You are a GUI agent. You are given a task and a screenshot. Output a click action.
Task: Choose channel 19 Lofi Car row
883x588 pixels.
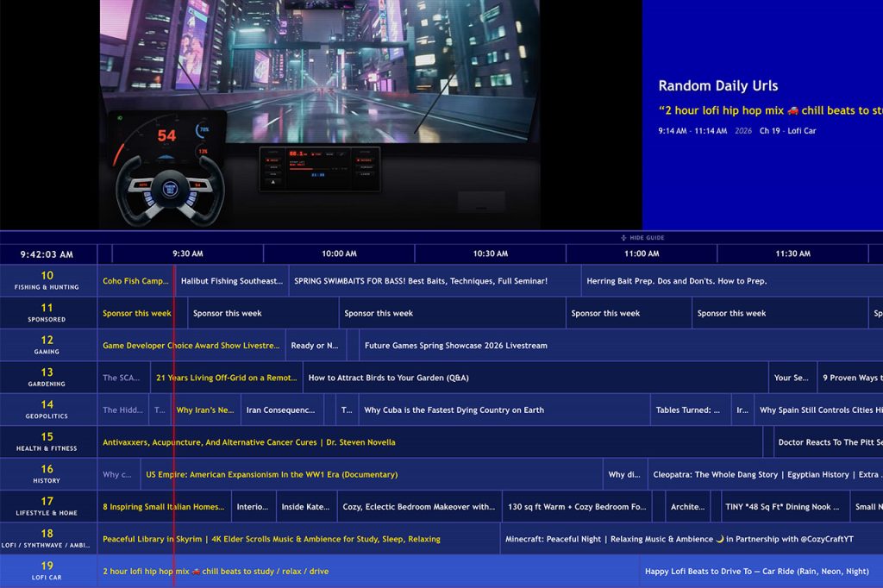[47, 571]
